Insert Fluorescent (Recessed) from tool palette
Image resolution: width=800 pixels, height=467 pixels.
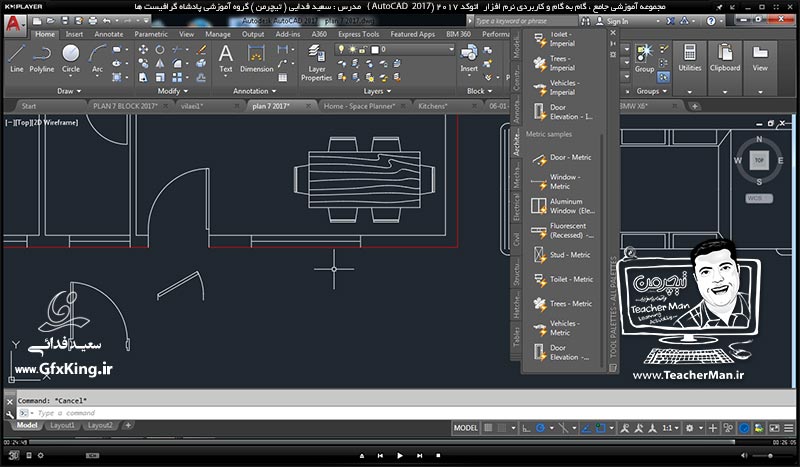pos(561,231)
